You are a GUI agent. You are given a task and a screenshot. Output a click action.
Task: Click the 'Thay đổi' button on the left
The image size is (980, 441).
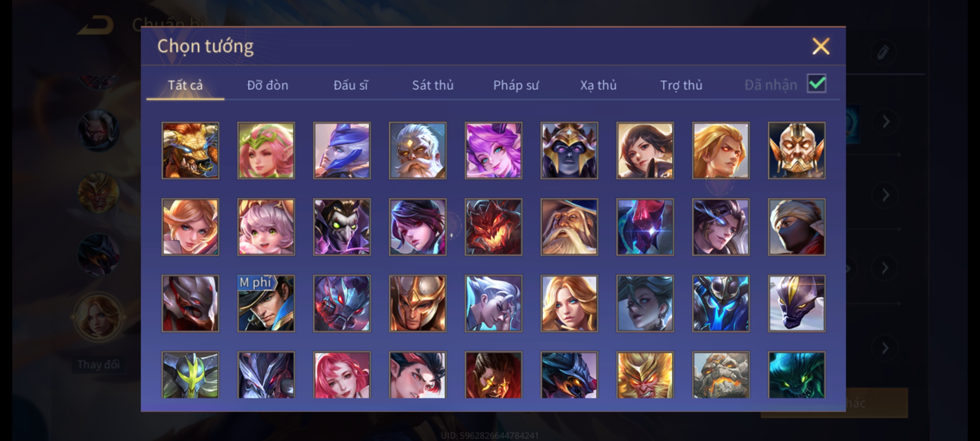99,364
